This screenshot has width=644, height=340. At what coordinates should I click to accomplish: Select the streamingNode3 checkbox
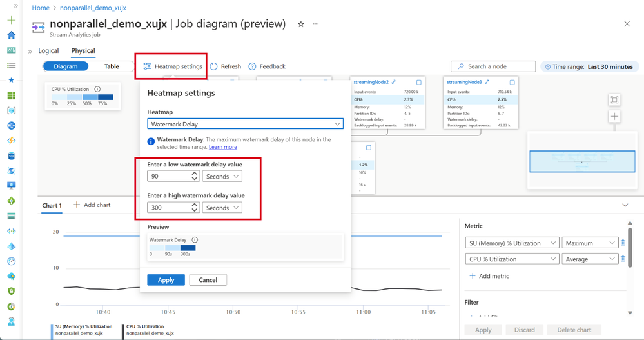[512, 82]
